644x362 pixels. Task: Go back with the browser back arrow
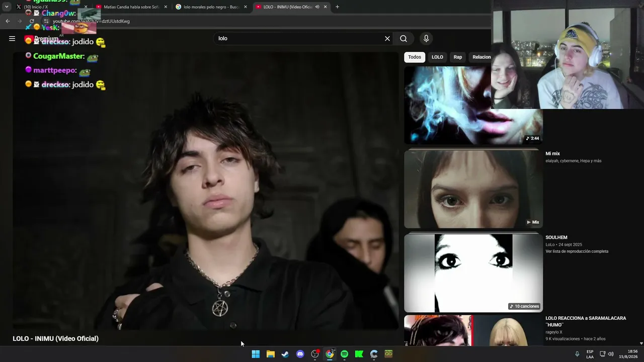[x=8, y=21]
